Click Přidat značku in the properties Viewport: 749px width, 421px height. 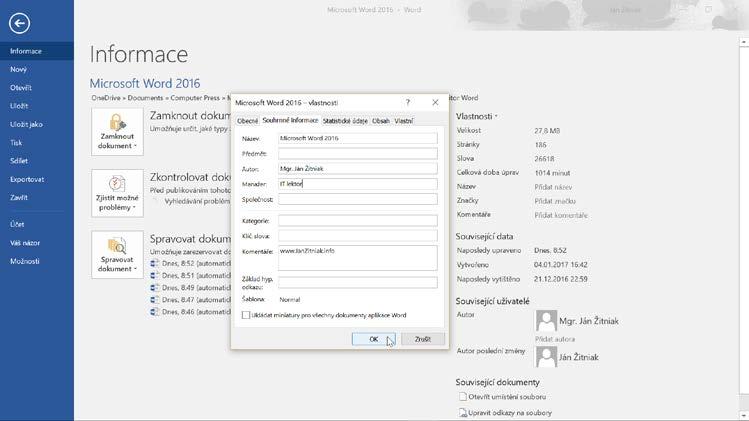click(555, 201)
